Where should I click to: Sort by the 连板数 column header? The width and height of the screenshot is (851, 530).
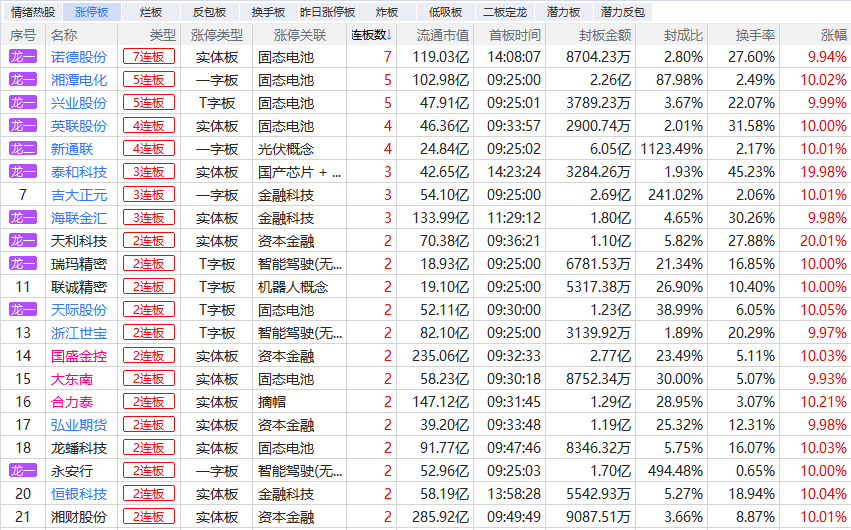pos(371,35)
